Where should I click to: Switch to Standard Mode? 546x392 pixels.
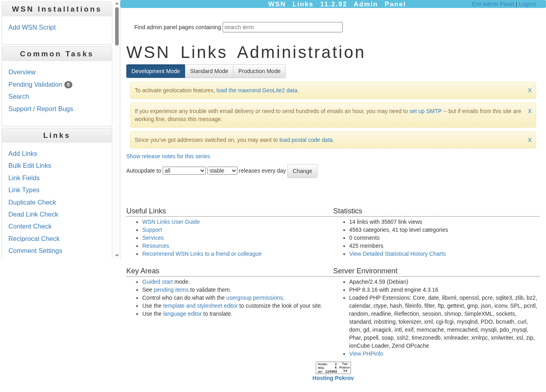point(209,71)
